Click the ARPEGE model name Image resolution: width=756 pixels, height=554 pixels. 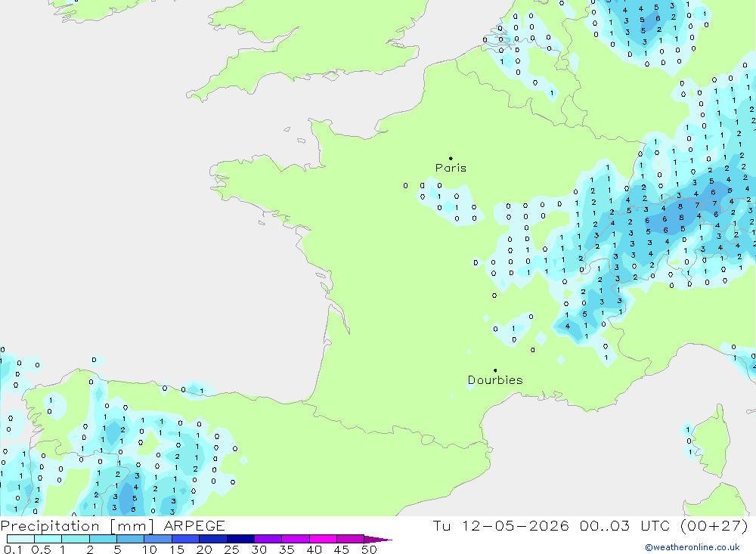(194, 525)
